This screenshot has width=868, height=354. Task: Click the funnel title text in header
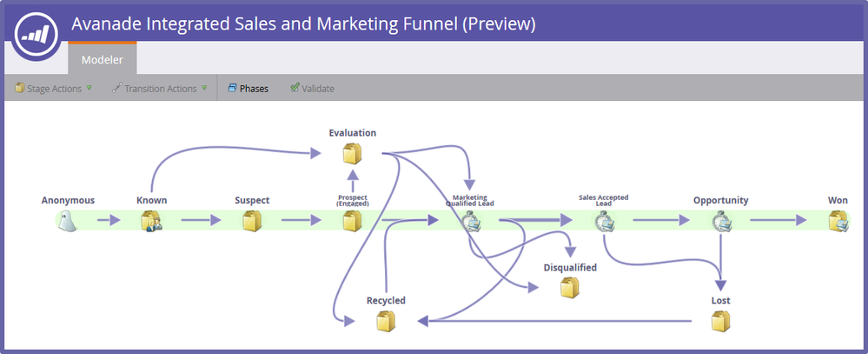[303, 23]
